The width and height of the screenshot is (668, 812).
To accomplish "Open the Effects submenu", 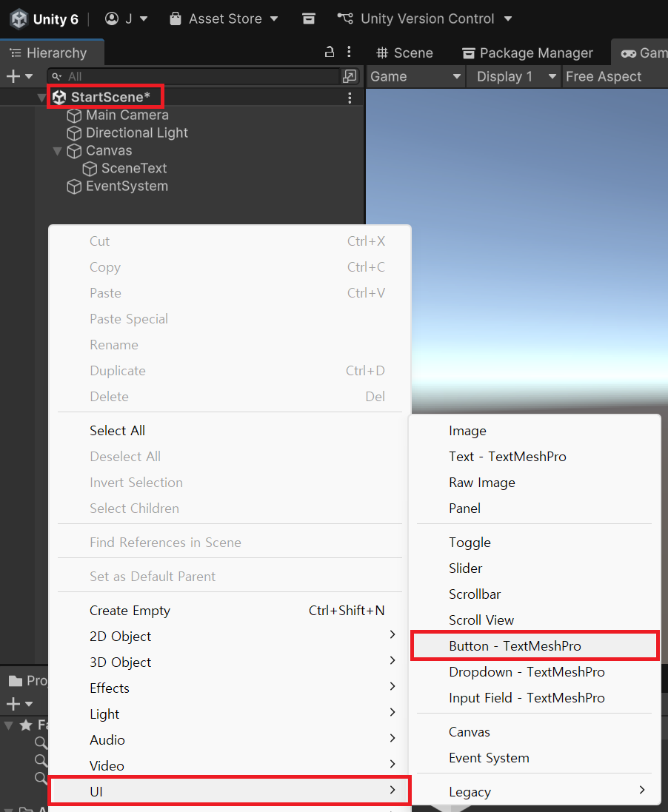I will coord(230,688).
